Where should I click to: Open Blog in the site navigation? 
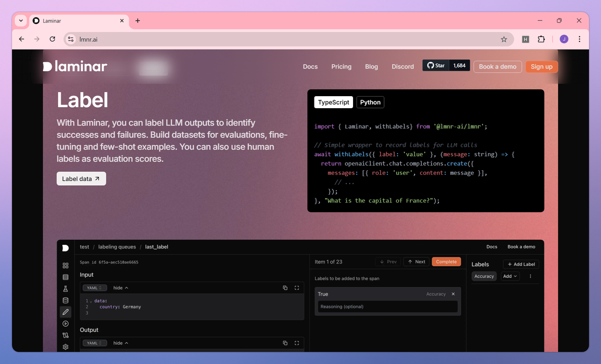372,67
